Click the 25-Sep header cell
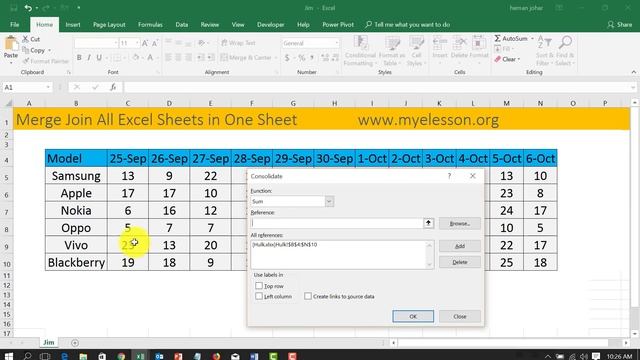Image resolution: width=640 pixels, height=360 pixels. pos(128,158)
